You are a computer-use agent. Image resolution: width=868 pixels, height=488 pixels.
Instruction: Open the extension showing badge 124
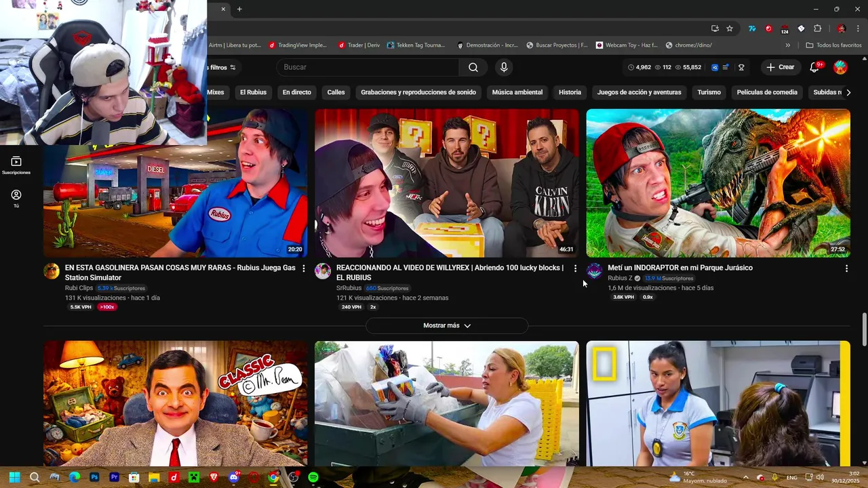coord(785,28)
